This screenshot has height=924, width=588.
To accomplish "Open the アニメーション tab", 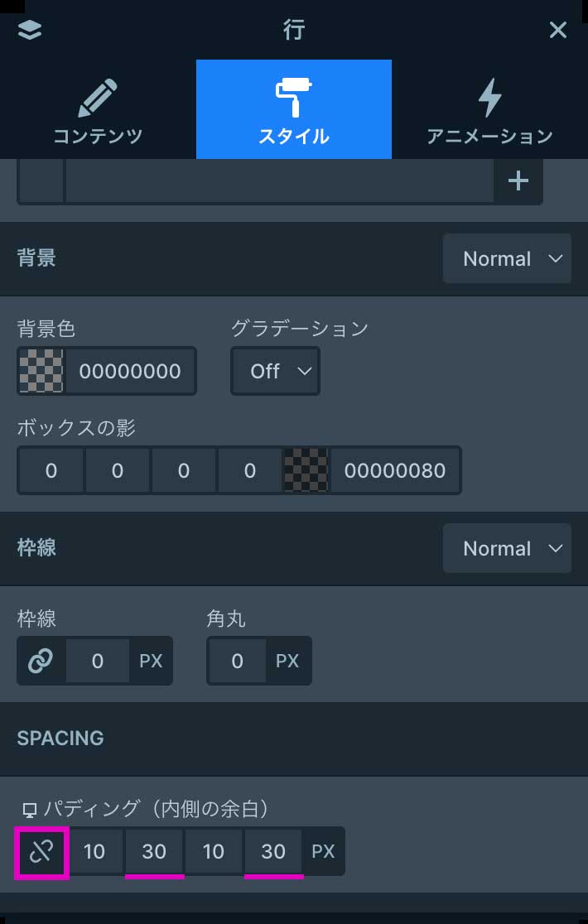I will (x=489, y=110).
